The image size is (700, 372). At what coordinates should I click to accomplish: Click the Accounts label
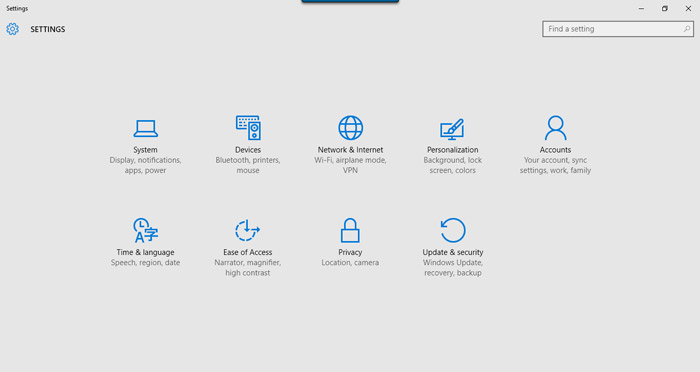pos(555,150)
